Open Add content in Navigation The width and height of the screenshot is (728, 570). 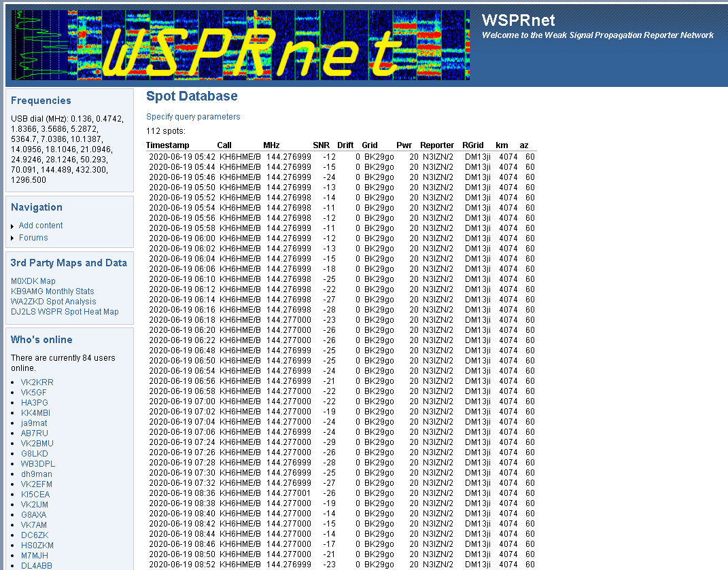[41, 226]
